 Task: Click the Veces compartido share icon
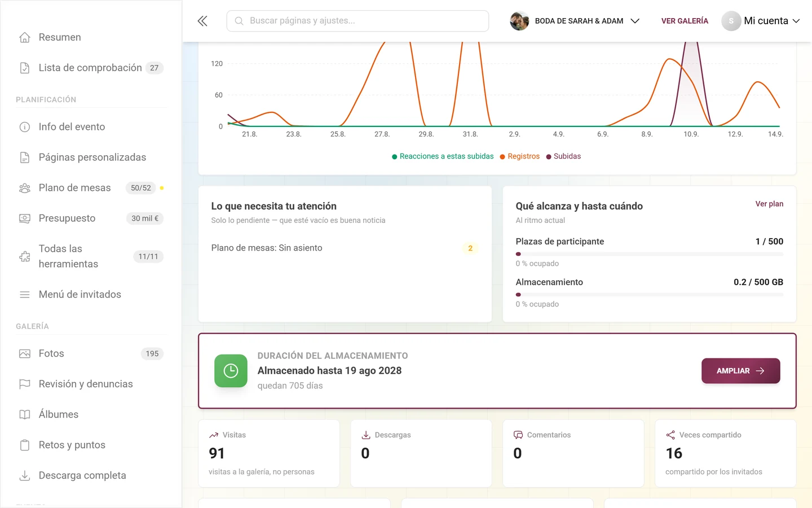pyautogui.click(x=670, y=435)
